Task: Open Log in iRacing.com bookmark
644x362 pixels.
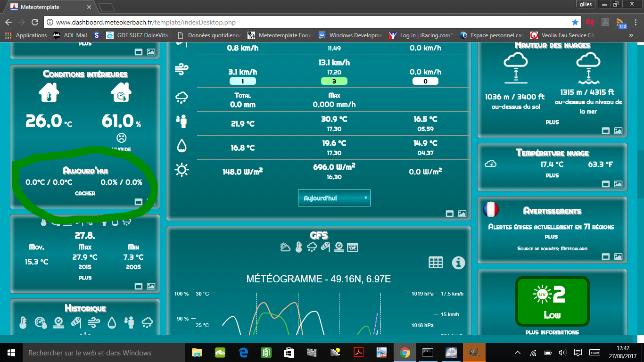Action: click(x=421, y=35)
